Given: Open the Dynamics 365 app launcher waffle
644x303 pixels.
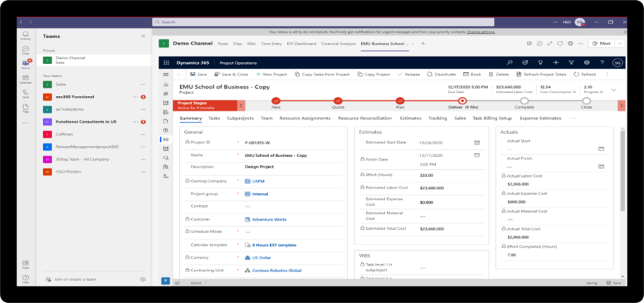Looking at the screenshot, I should click(166, 63).
